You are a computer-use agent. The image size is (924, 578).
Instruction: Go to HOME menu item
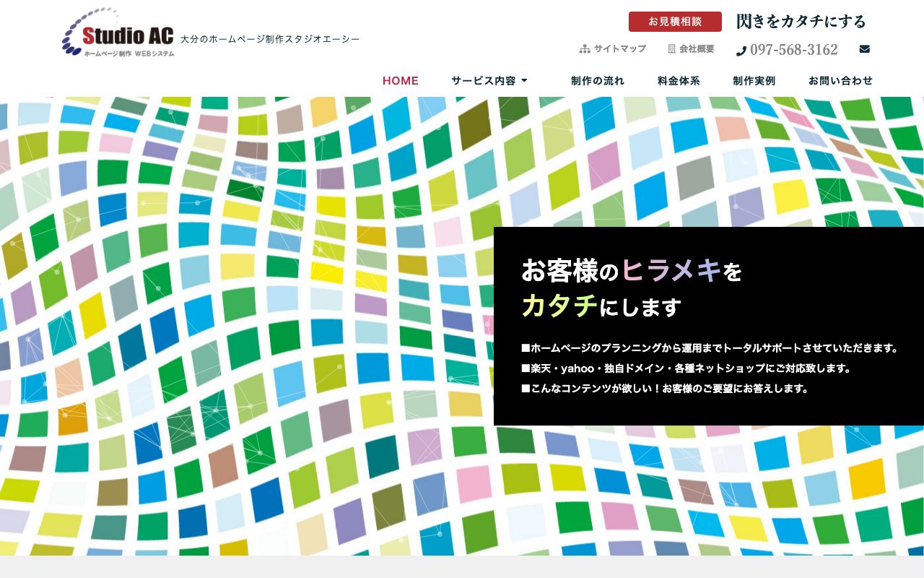coord(401,81)
